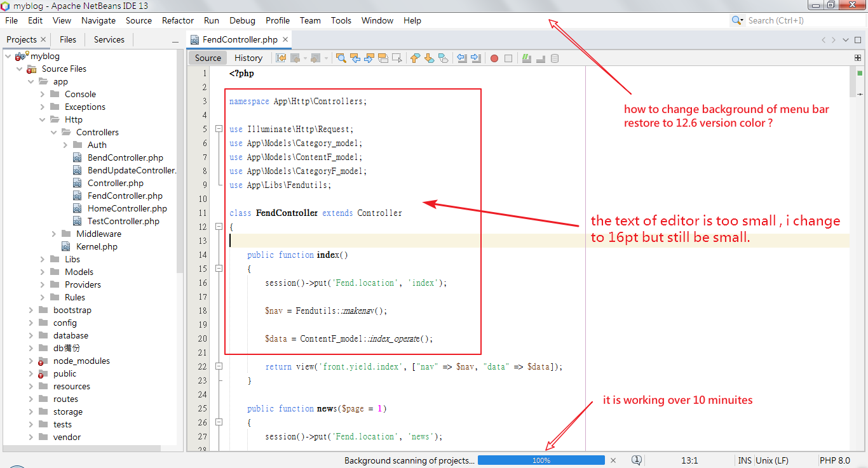
Task: Close the FendController.php tab
Action: click(285, 39)
